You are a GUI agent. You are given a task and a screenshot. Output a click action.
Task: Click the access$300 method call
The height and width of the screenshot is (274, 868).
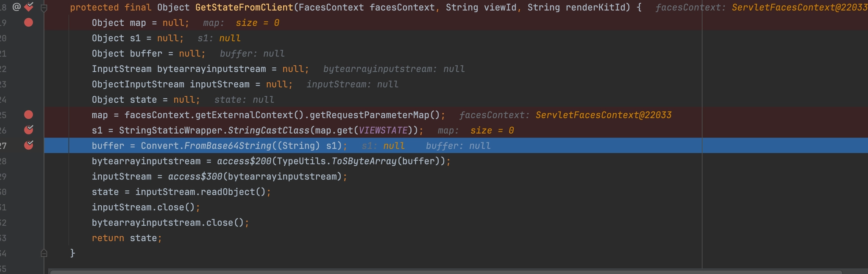click(195, 176)
